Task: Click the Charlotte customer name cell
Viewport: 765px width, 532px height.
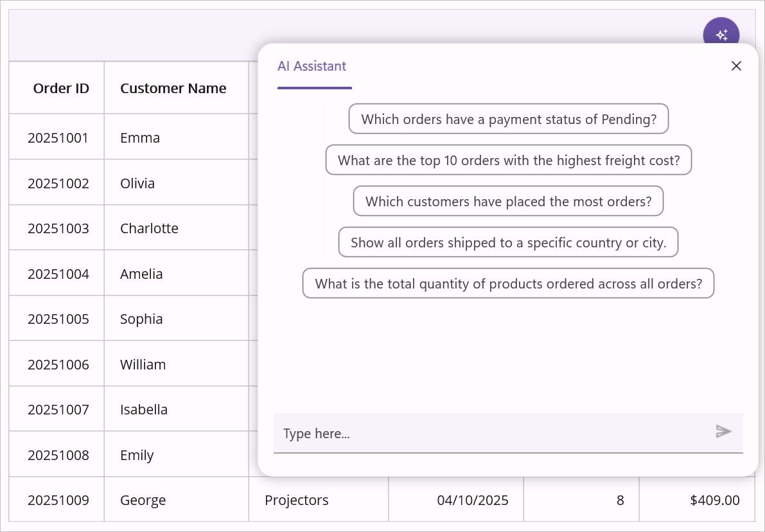Action: tap(149, 228)
